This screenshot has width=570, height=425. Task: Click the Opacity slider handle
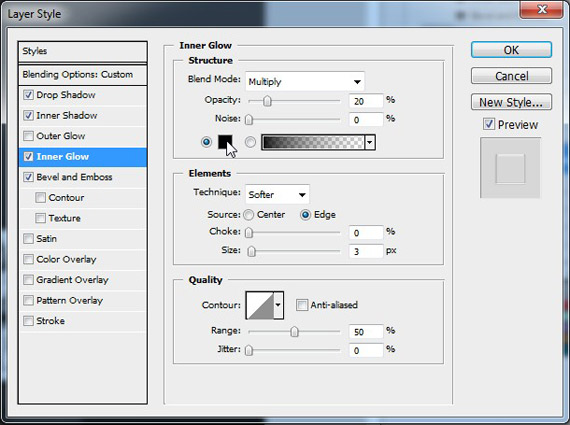[x=267, y=101]
